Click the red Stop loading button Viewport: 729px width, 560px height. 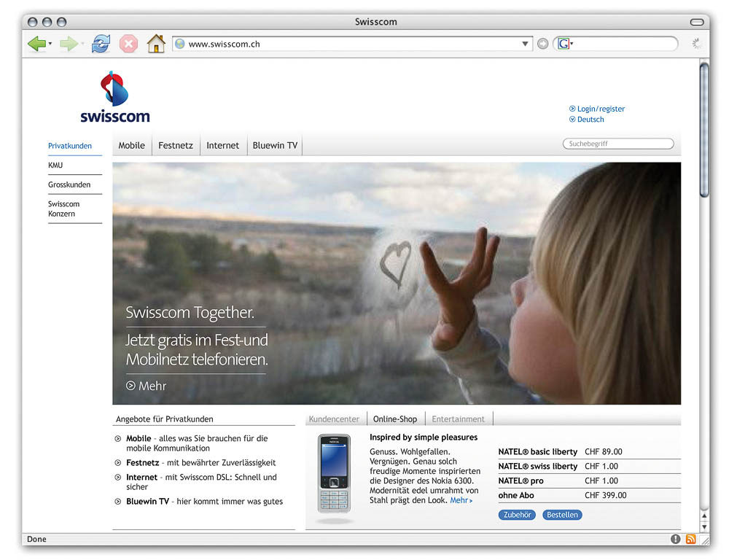pos(128,44)
